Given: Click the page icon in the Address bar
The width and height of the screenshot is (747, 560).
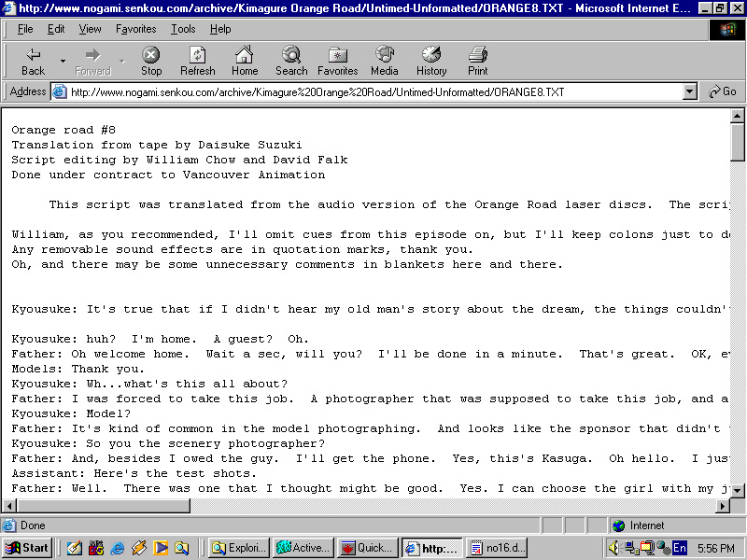Looking at the screenshot, I should pos(60,91).
